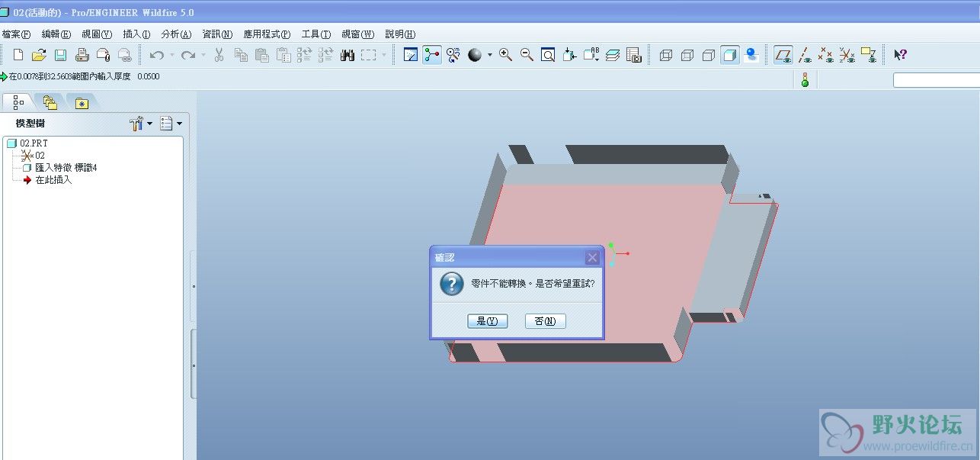
Task: Open the appearance sphere dropdown arrow
Action: coord(490,55)
